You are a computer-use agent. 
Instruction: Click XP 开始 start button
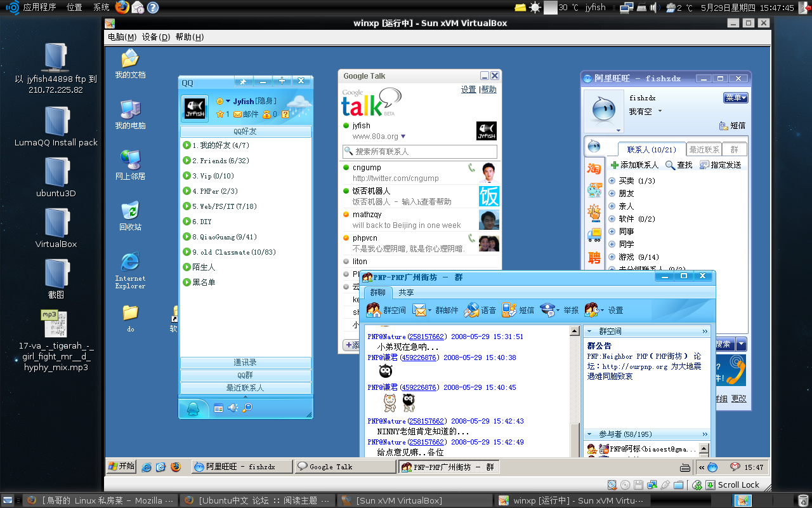(x=122, y=466)
